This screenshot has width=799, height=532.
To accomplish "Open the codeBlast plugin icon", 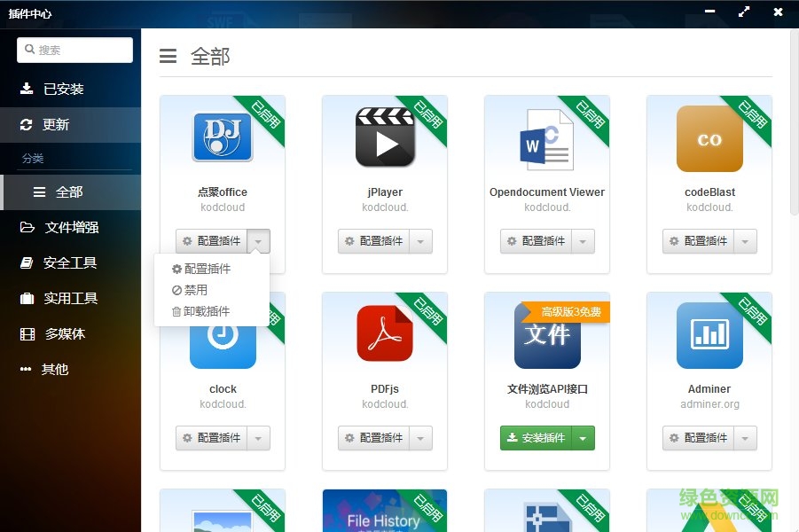I will tap(709, 137).
